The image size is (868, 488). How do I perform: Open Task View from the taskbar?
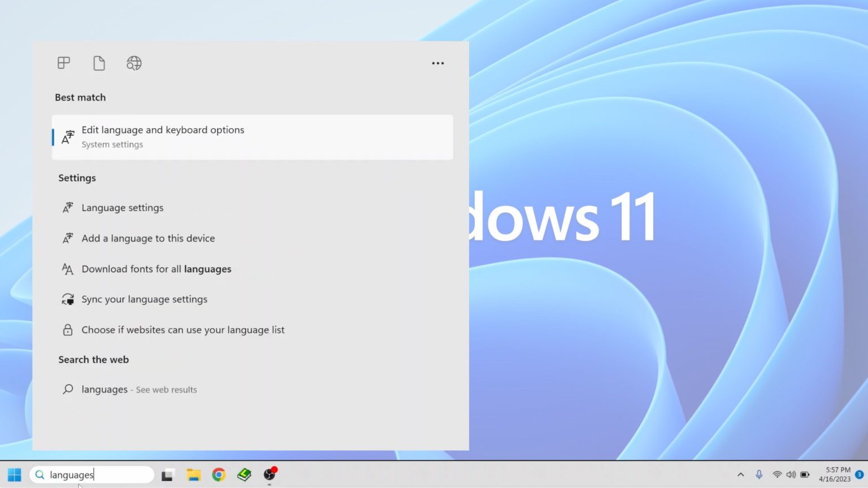tap(167, 474)
